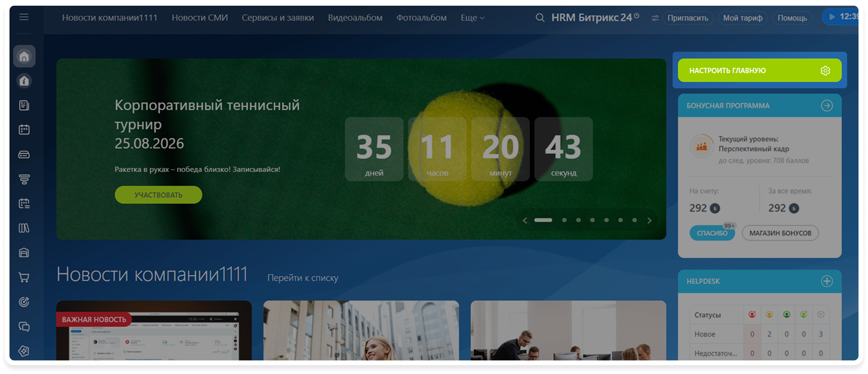Open the news feed sidebar icon
Viewport: 868px width, 374px height.
[x=24, y=105]
